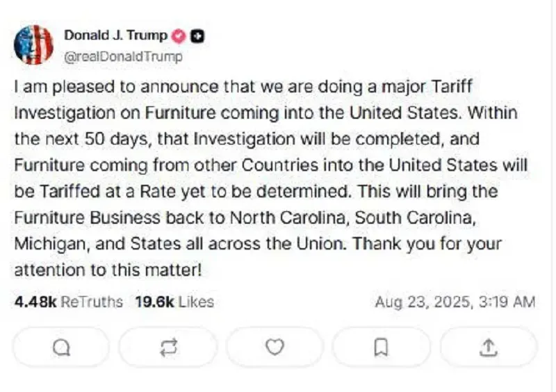View the 19.6k Likes list

coord(174,302)
